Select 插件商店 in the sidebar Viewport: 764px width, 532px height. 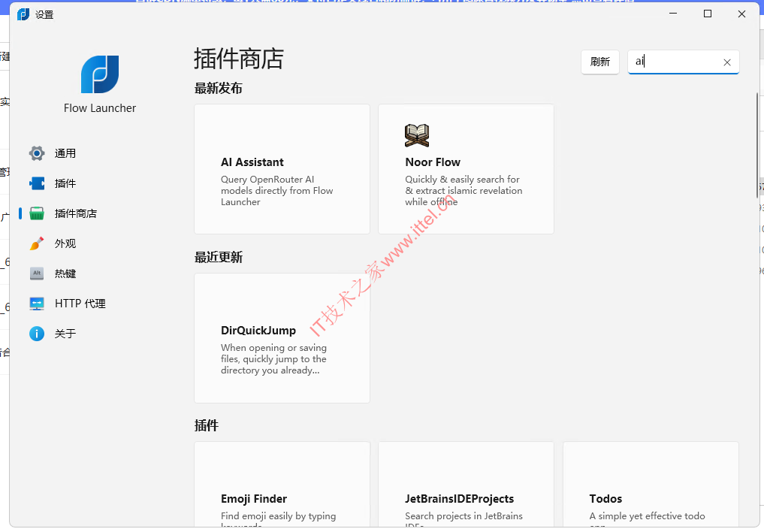(76, 213)
